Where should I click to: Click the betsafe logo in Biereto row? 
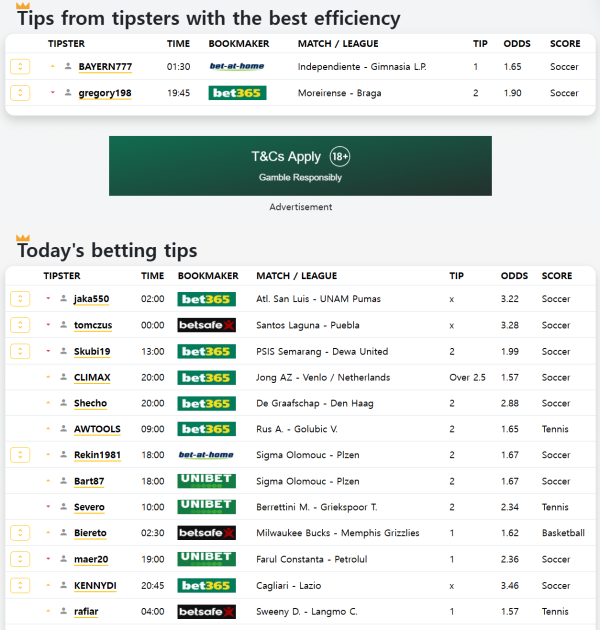point(205,533)
